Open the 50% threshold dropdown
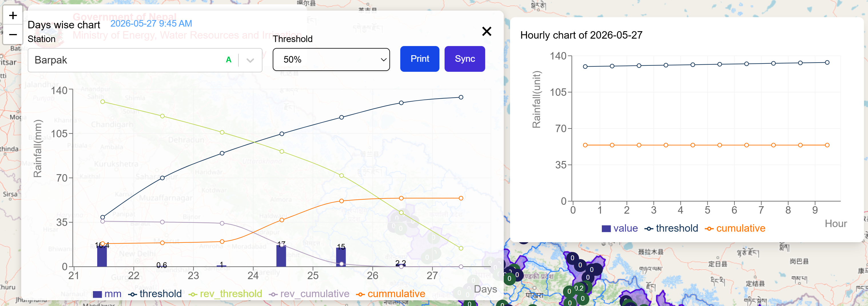The width and height of the screenshot is (868, 306). click(331, 60)
